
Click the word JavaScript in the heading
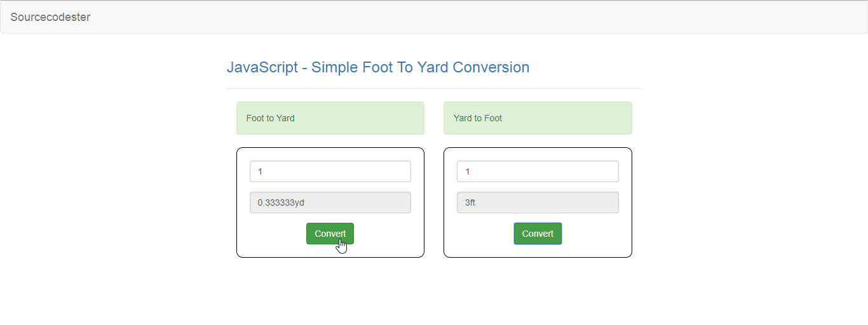(262, 67)
